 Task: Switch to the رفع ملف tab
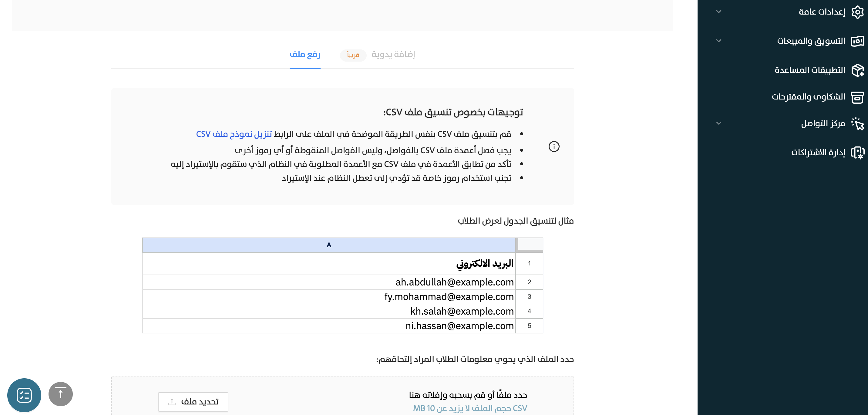click(x=304, y=55)
